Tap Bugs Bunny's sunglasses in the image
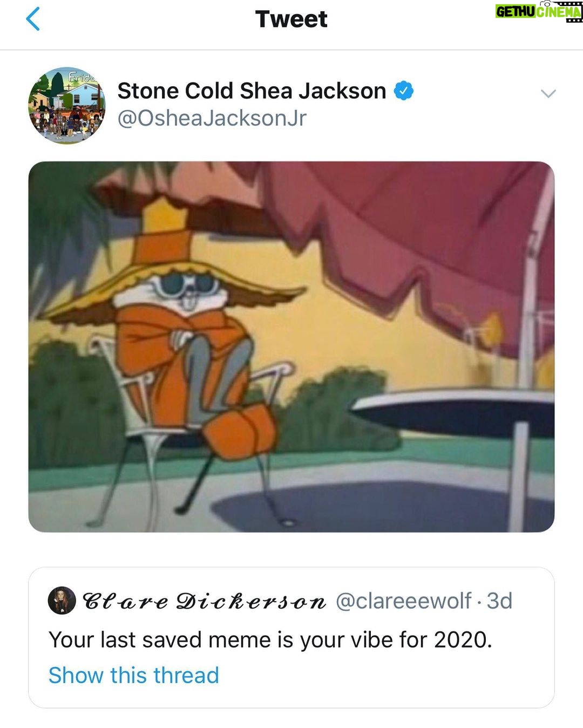This screenshot has height=728, width=583. [183, 286]
